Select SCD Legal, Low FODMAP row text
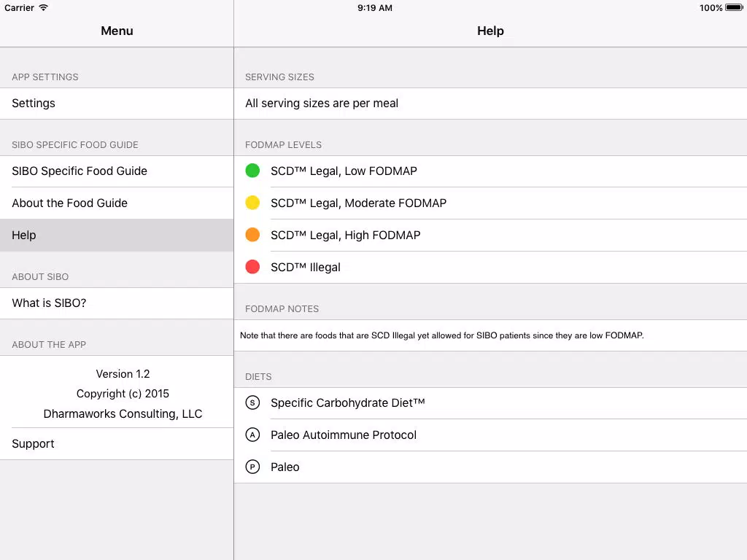This screenshot has height=560, width=747. tap(344, 171)
